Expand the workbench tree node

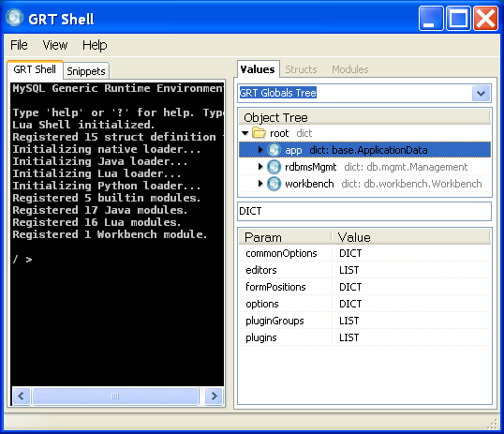click(260, 184)
